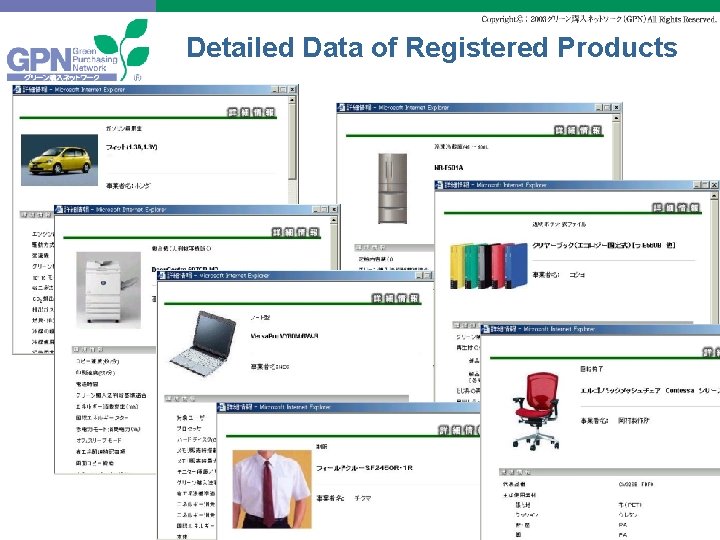Click the IE page icon in the laptop window title bar
The image size is (720, 540).
click(x=162, y=276)
